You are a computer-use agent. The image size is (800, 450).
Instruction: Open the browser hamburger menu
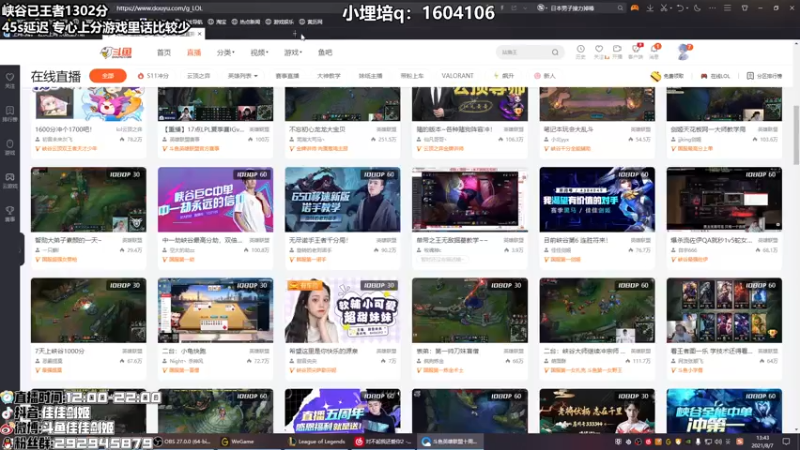click(x=727, y=8)
